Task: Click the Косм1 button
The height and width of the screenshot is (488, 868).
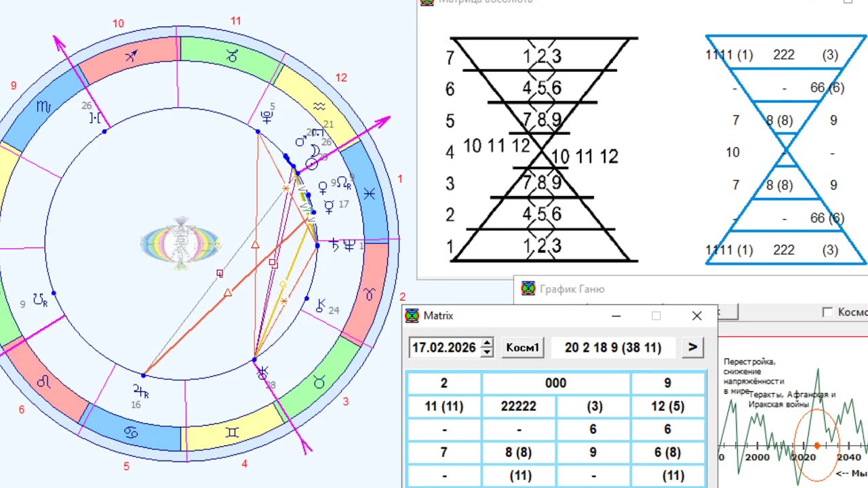Action: [522, 348]
